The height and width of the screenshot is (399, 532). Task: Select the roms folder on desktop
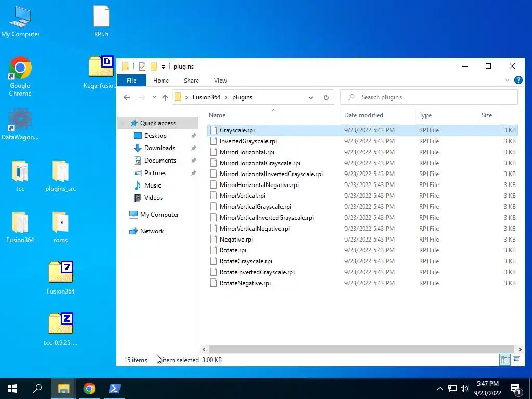61,228
